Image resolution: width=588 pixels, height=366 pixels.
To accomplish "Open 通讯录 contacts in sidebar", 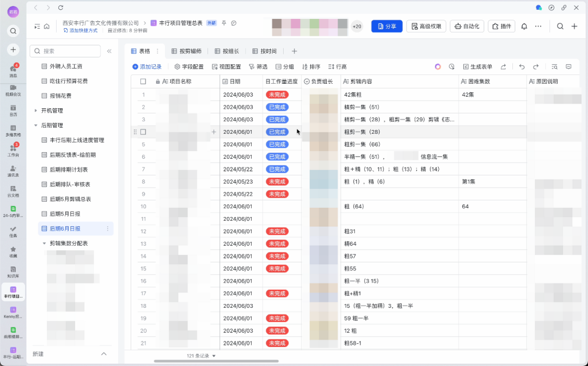I will pyautogui.click(x=13, y=171).
